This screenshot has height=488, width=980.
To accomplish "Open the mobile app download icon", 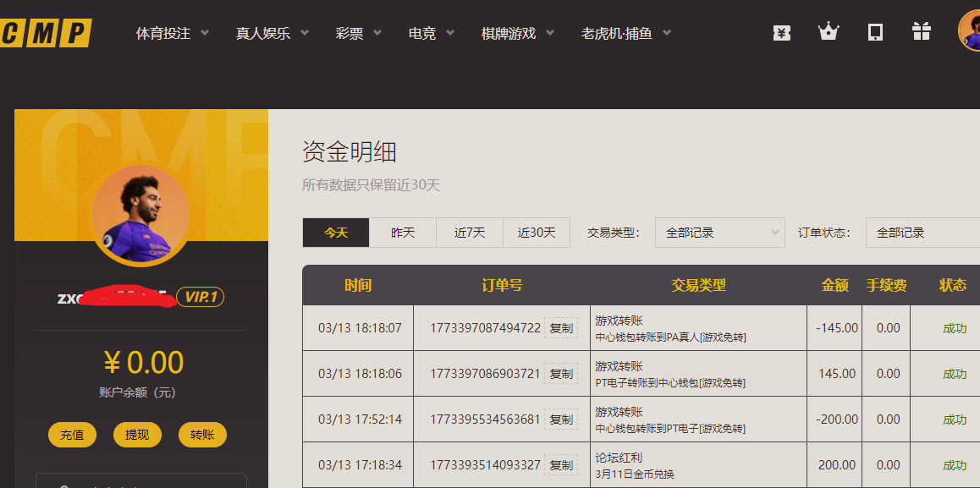I will pos(874,32).
